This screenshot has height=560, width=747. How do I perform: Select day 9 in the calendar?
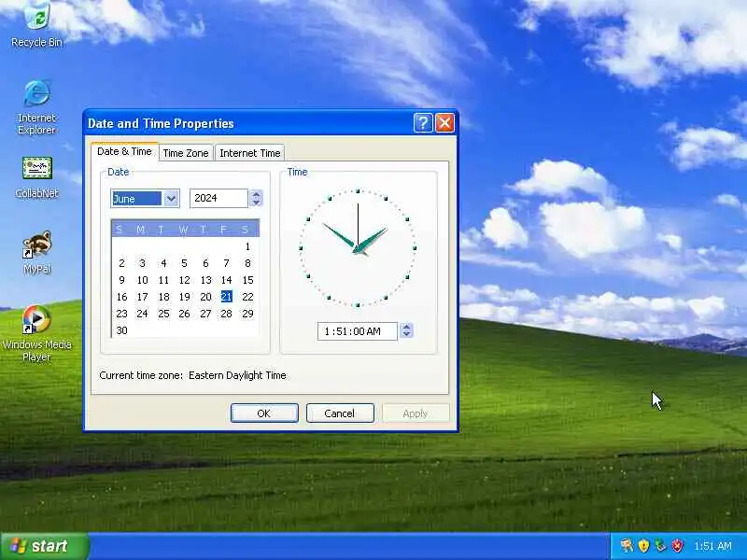pyautogui.click(x=121, y=280)
